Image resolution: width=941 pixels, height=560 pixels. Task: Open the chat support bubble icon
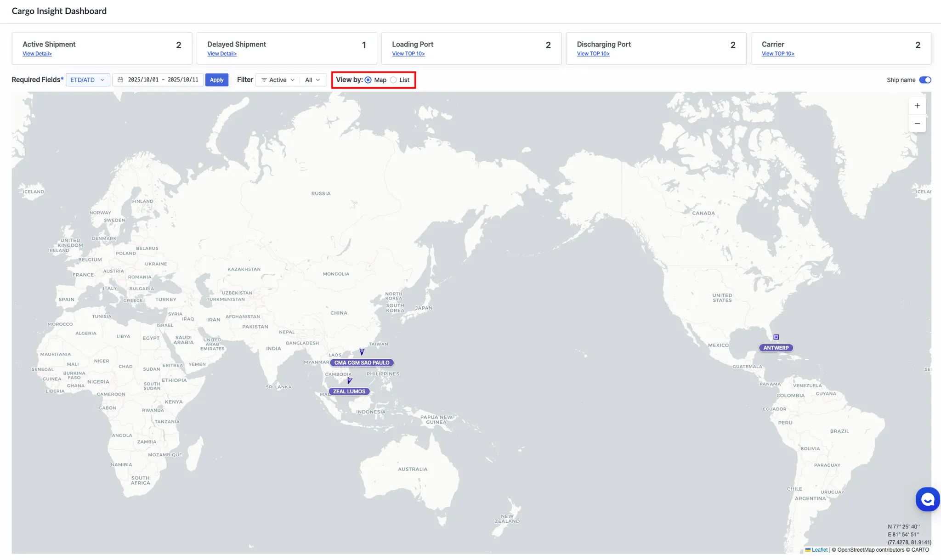927,499
